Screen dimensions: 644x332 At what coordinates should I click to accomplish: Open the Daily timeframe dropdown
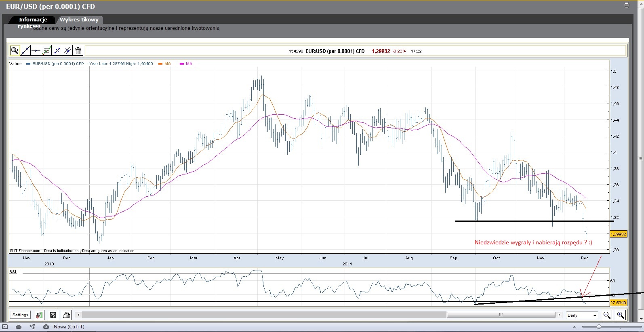pos(582,315)
